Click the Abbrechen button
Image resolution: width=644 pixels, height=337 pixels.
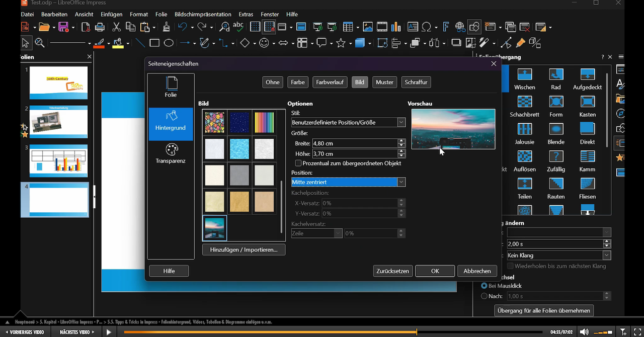[477, 271]
